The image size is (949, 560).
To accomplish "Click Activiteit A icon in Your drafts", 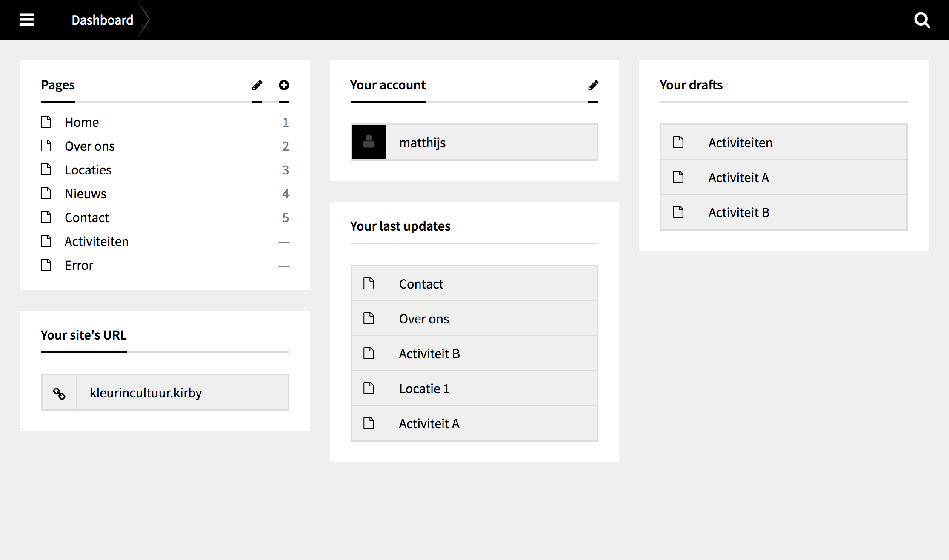I will tap(678, 177).
